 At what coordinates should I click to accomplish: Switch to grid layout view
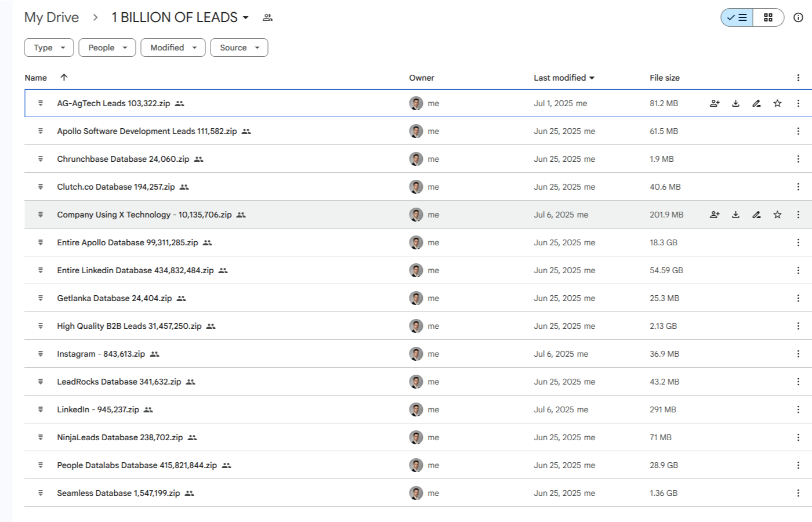tap(768, 17)
